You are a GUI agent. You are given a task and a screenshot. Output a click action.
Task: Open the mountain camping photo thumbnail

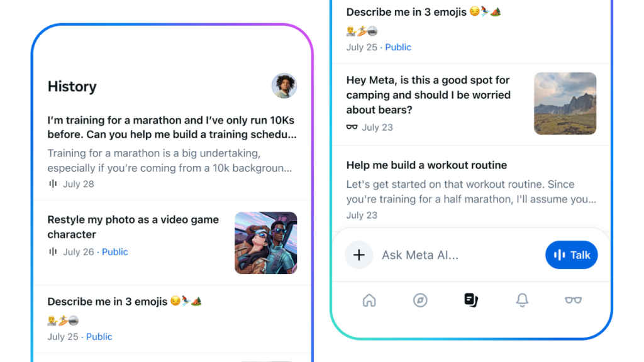[x=565, y=104]
